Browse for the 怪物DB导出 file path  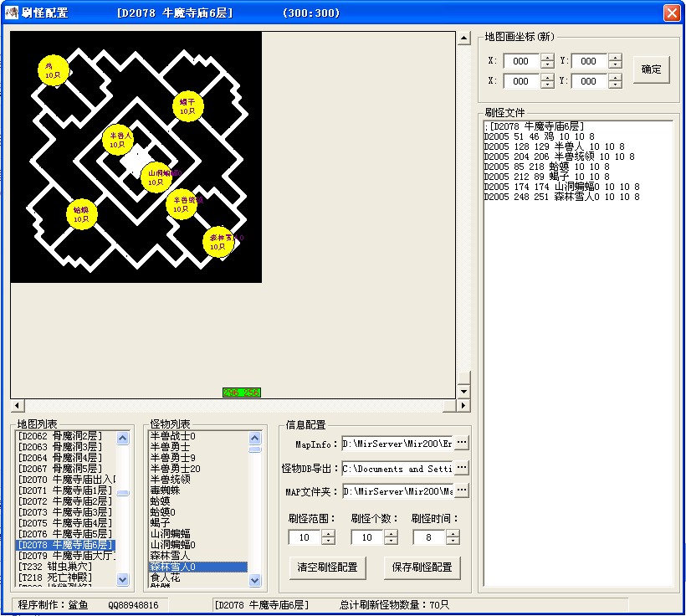click(x=462, y=468)
